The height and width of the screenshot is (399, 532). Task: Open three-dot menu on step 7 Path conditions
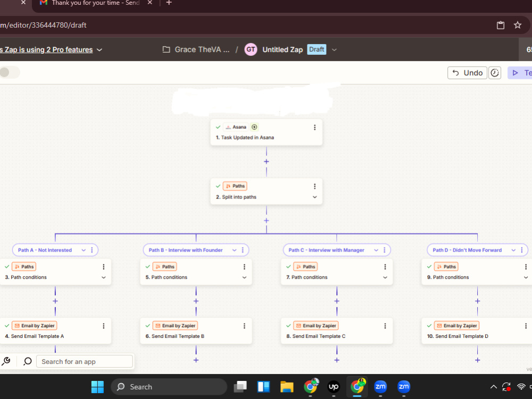(x=385, y=267)
